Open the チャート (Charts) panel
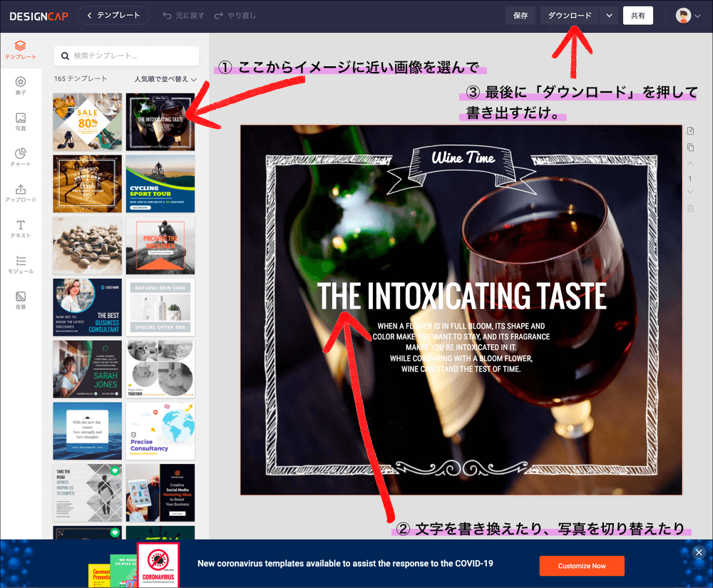Image resolution: width=713 pixels, height=588 pixels. click(x=21, y=155)
